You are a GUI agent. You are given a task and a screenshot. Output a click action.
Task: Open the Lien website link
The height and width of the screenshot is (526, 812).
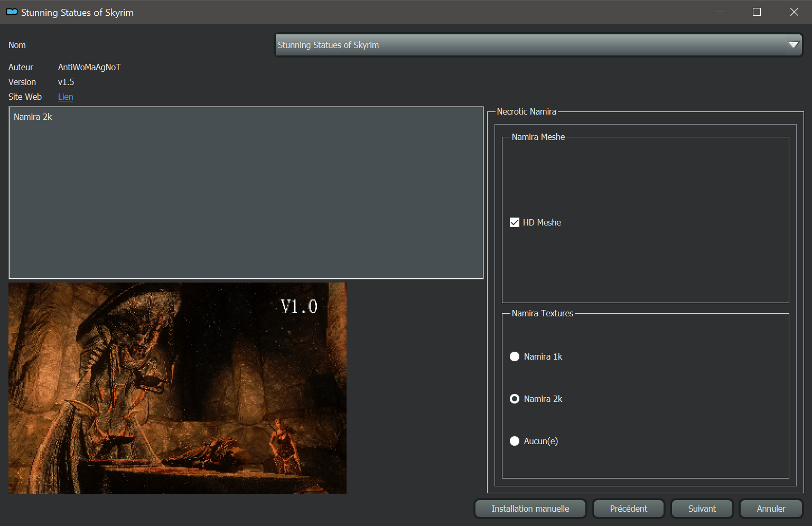click(x=66, y=97)
